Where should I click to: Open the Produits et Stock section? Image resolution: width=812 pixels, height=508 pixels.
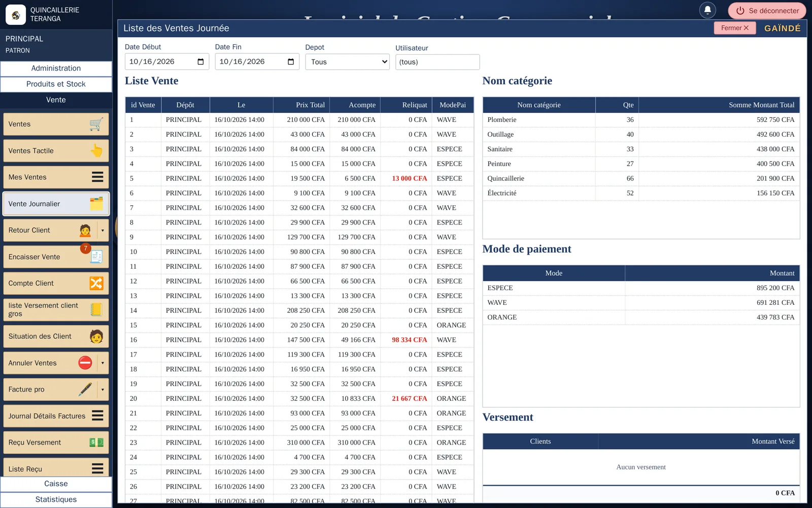coord(56,84)
